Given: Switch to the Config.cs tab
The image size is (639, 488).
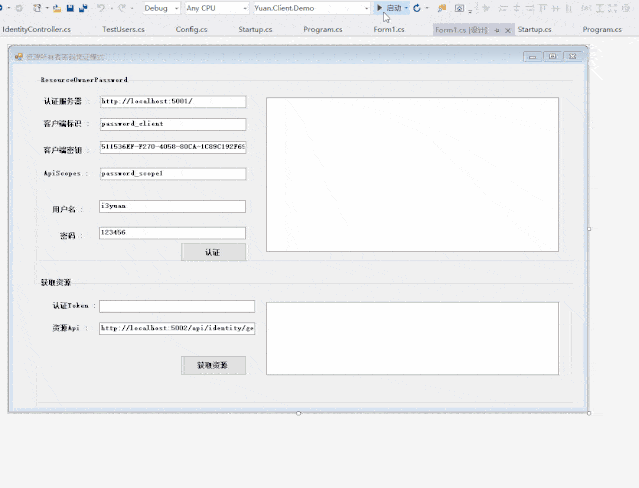Looking at the screenshot, I should 191,30.
